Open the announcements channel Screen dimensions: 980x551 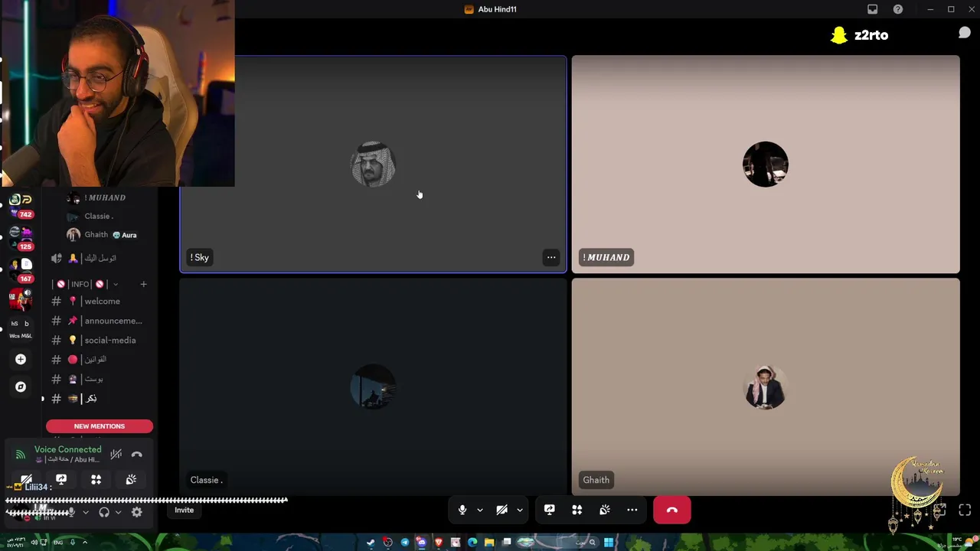click(x=100, y=321)
